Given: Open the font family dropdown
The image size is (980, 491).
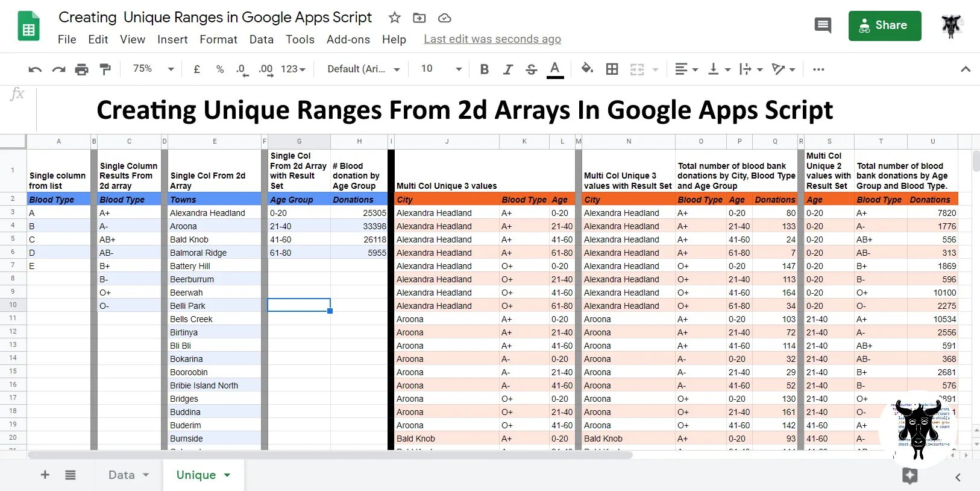Looking at the screenshot, I should tap(363, 69).
